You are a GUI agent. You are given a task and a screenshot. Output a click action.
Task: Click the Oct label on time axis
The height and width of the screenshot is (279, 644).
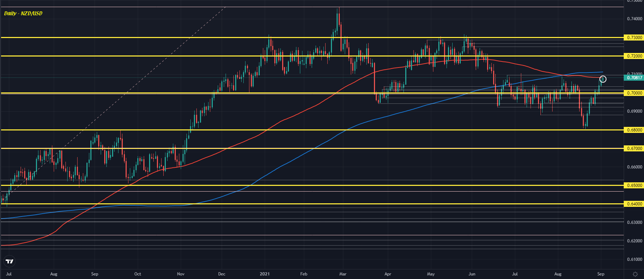tap(138, 274)
